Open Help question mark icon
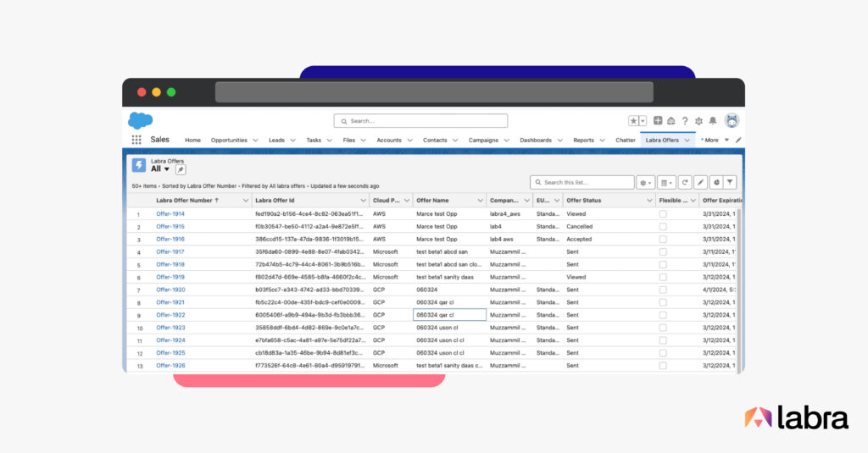This screenshot has height=453, width=868. click(x=685, y=120)
